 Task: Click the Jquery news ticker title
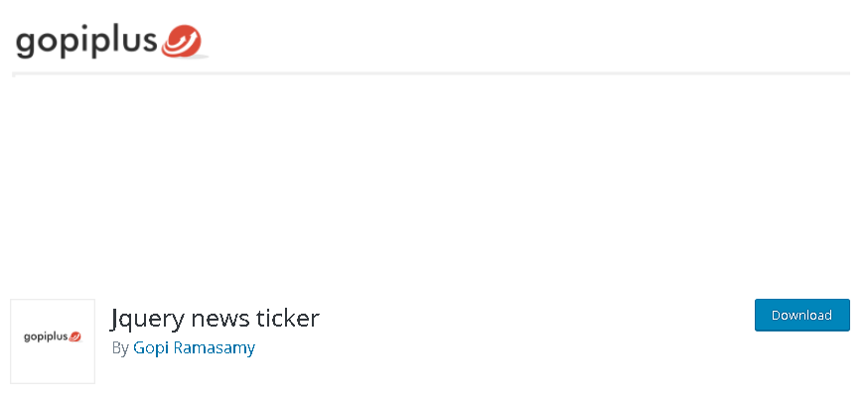point(215,319)
